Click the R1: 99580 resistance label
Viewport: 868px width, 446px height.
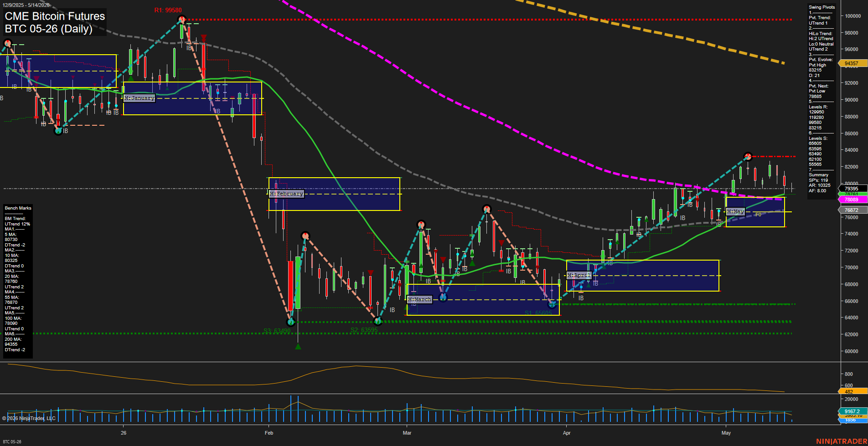pos(168,10)
